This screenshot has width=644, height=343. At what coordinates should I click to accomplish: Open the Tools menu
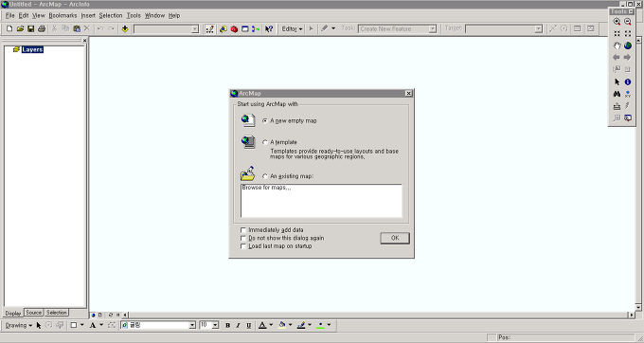click(134, 15)
